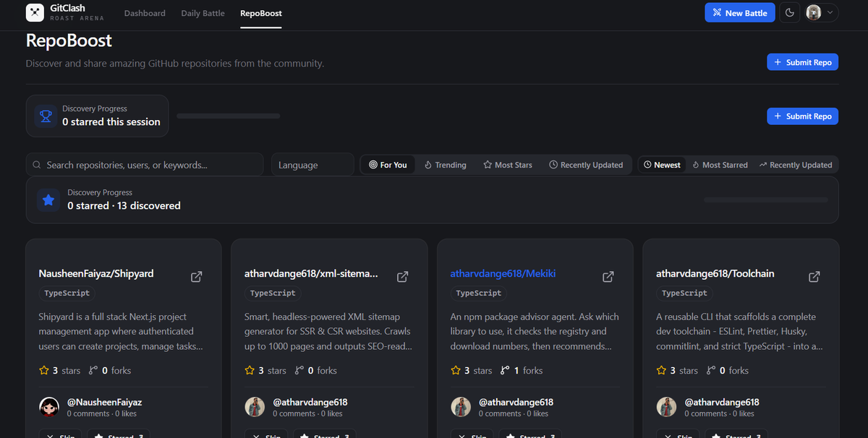
Task: Click atharvdange618 avatar on Mekiki card
Action: [x=461, y=407]
